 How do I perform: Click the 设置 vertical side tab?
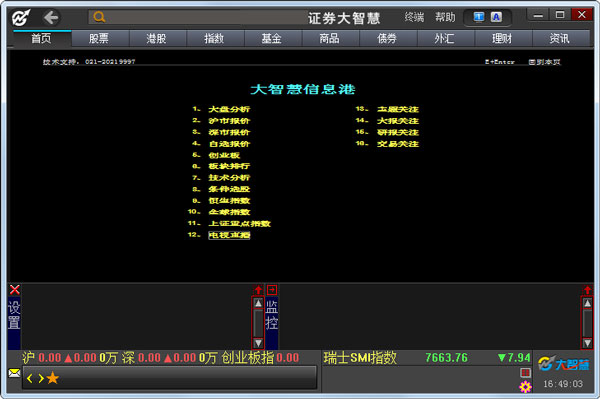tap(14, 315)
